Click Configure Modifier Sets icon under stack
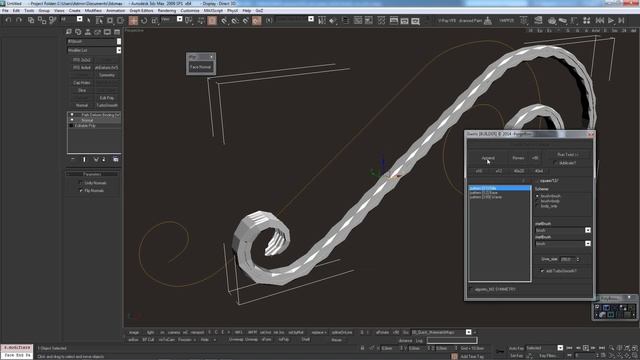Image resolution: width=640 pixels, height=360 pixels. pyautogui.click(x=116, y=159)
